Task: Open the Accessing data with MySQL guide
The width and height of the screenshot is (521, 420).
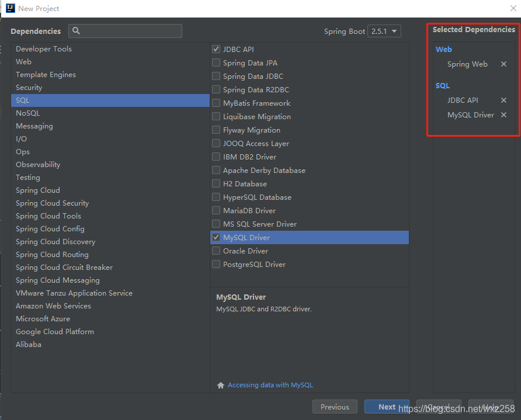Action: (270, 385)
